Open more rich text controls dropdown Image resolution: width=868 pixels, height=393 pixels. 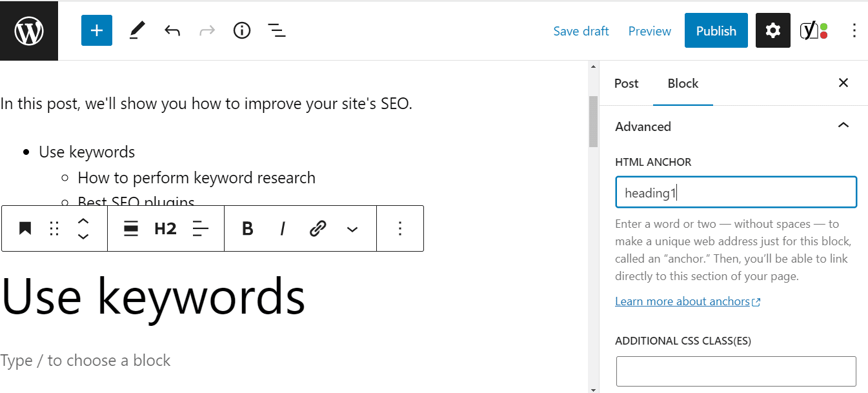pos(352,228)
